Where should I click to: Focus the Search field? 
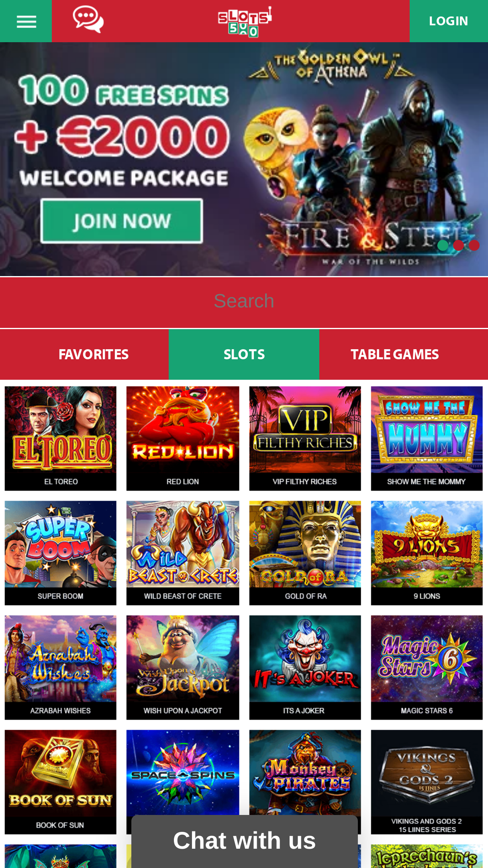[x=244, y=302]
